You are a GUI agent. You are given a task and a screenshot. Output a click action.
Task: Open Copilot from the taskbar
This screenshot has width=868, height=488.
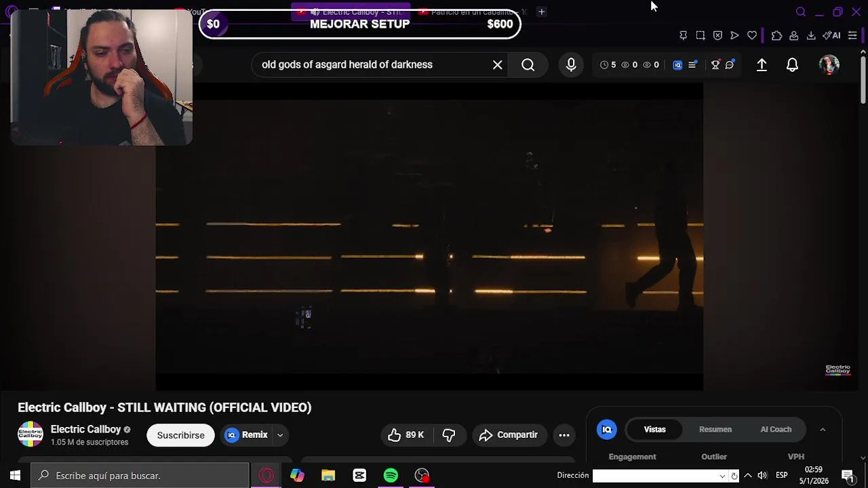coord(297,475)
